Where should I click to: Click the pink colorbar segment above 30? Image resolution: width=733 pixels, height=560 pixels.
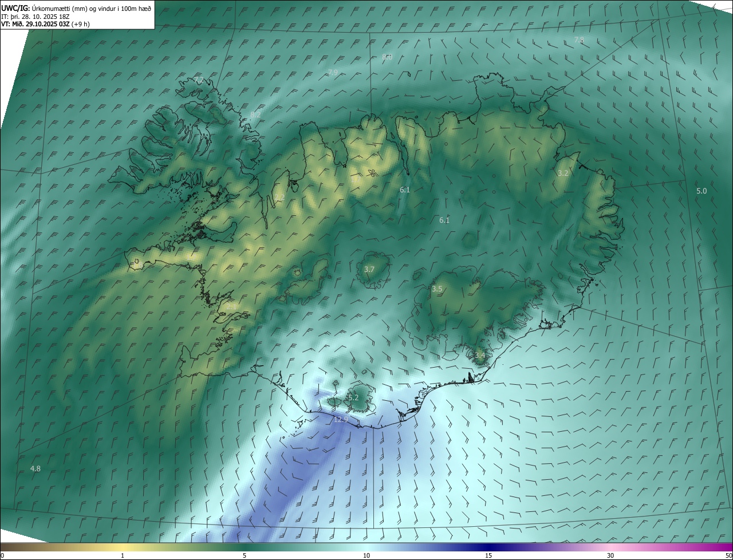(x=610, y=546)
